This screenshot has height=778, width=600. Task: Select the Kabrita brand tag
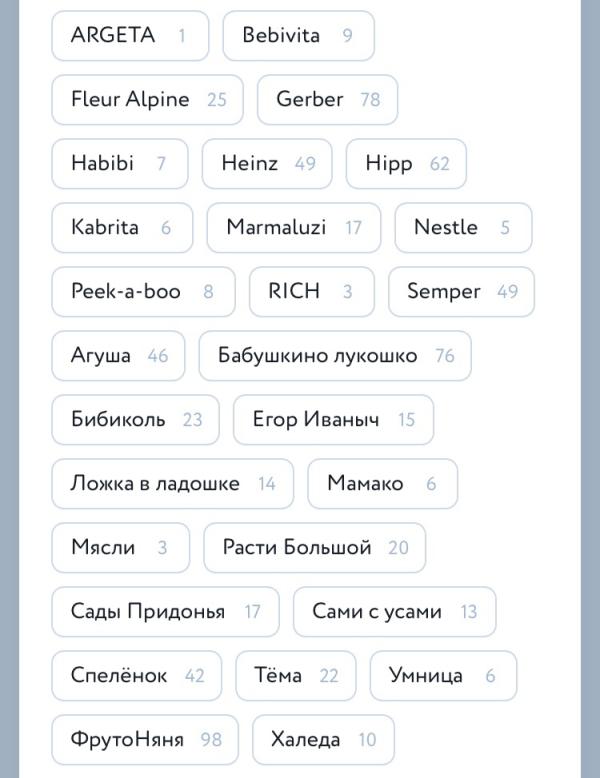(122, 228)
